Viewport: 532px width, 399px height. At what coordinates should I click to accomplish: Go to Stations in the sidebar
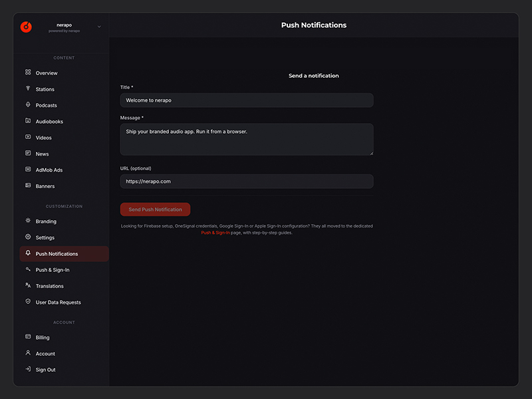tap(64, 89)
